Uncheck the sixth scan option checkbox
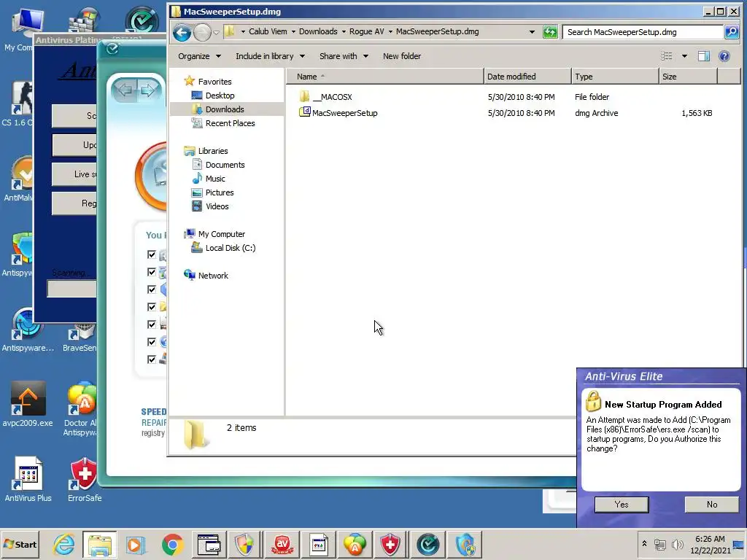 point(152,342)
